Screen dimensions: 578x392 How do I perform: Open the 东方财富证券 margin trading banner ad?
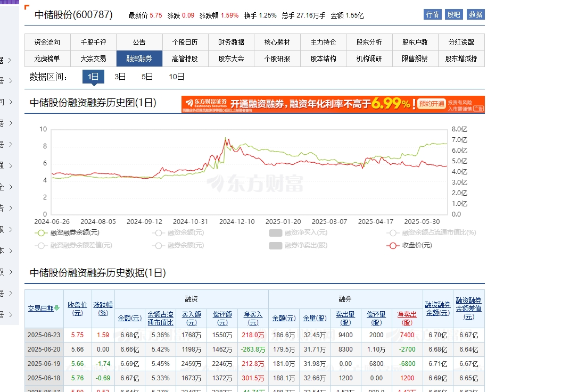pyautogui.click(x=333, y=104)
